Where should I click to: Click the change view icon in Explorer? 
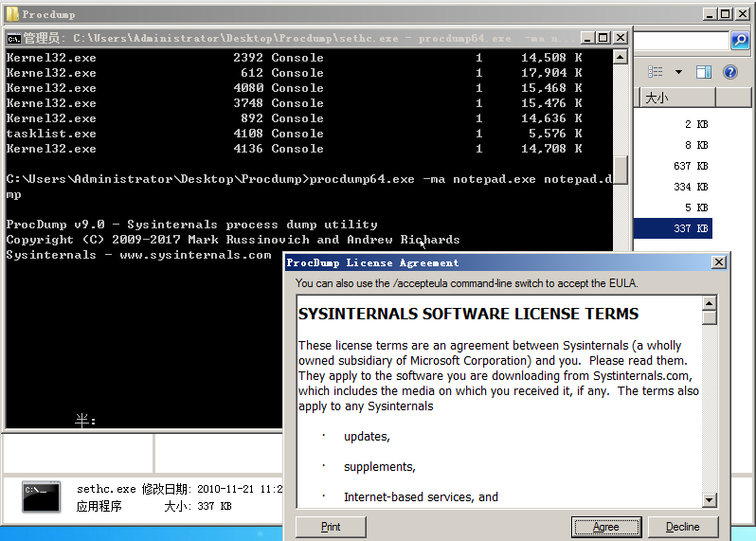pos(655,72)
